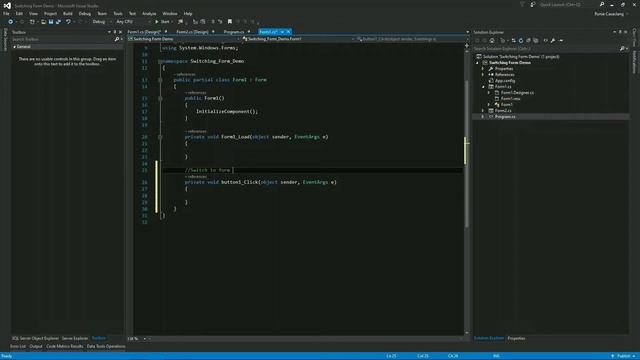Switch to the Properties bottom tab
640x360 pixels.
(516, 338)
